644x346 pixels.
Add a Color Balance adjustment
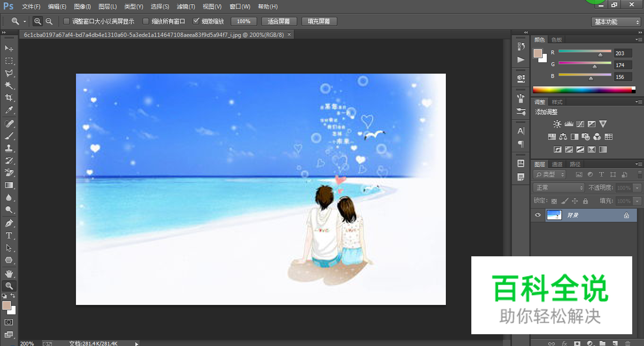(563, 137)
